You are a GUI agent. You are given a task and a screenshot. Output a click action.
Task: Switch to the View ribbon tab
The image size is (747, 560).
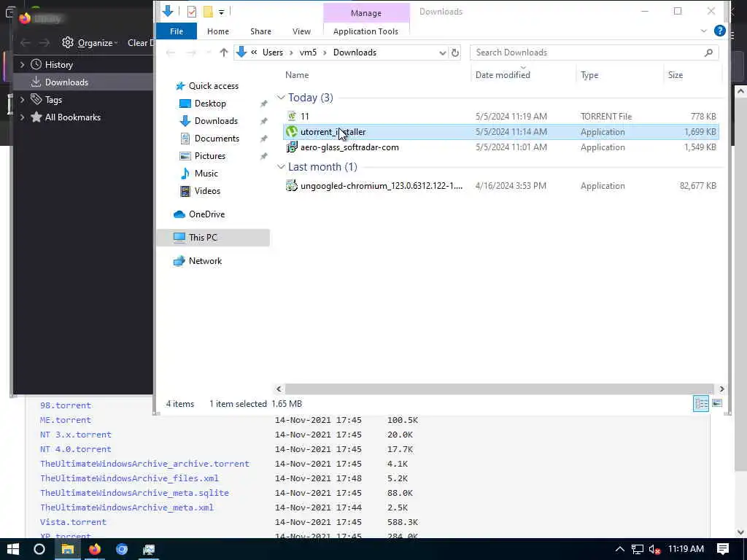click(x=301, y=31)
